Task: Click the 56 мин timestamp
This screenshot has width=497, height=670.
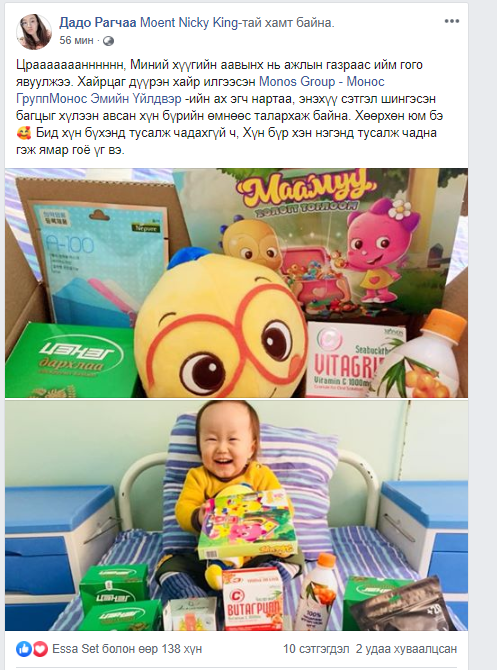Action: click(x=76, y=41)
